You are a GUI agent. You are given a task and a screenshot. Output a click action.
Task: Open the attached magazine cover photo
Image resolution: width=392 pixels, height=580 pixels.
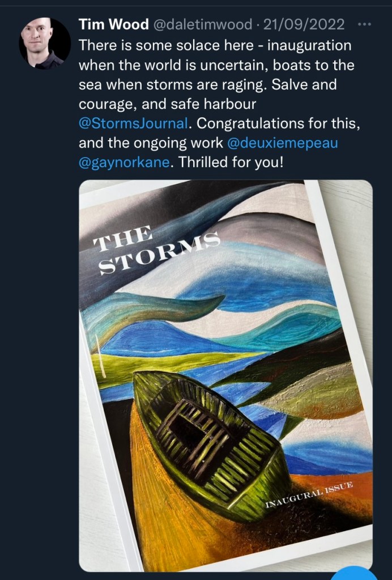(225, 375)
